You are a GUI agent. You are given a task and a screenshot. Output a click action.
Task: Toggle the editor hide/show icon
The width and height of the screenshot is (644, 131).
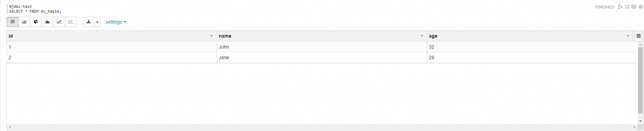(627, 7)
